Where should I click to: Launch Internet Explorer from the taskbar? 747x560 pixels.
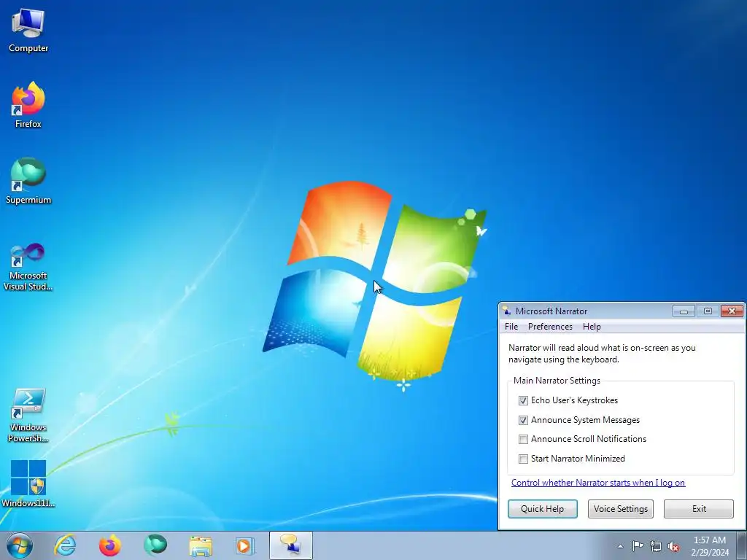point(65,545)
